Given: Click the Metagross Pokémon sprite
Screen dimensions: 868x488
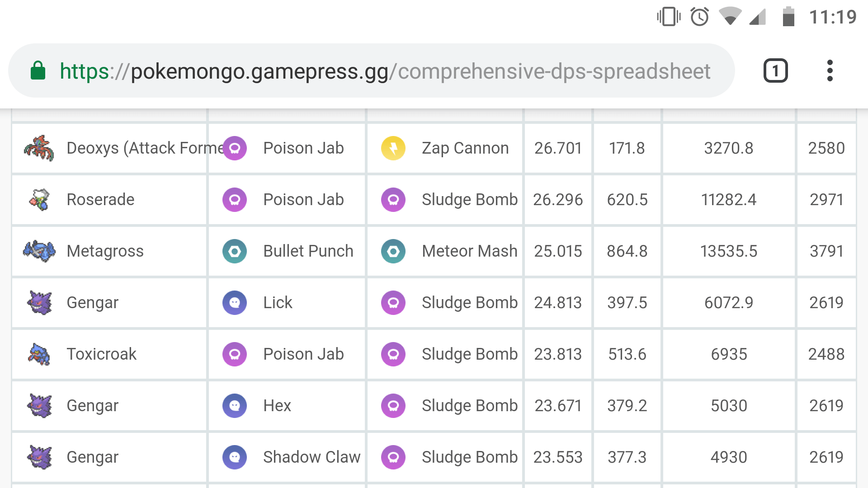Looking at the screenshot, I should point(39,251).
